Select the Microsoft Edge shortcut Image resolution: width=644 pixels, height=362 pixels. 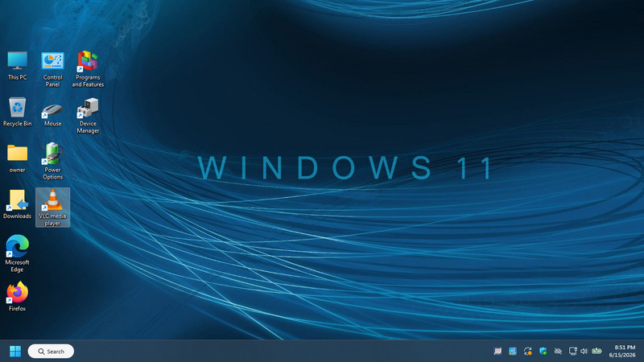pyautogui.click(x=17, y=253)
